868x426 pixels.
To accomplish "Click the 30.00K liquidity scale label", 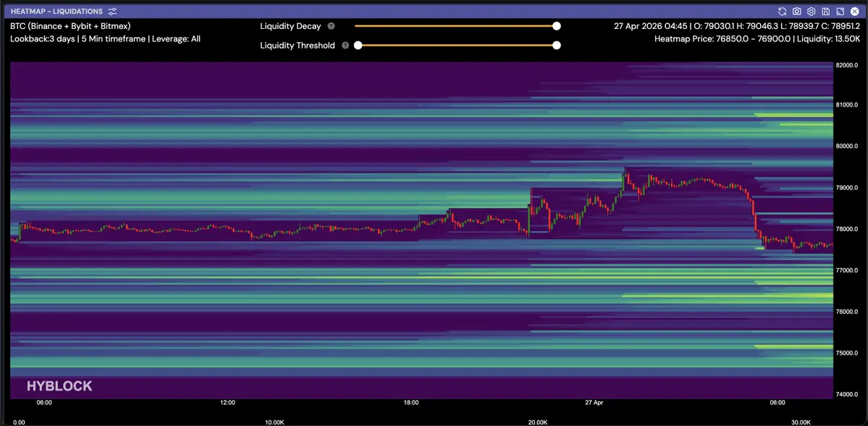I will (x=801, y=422).
